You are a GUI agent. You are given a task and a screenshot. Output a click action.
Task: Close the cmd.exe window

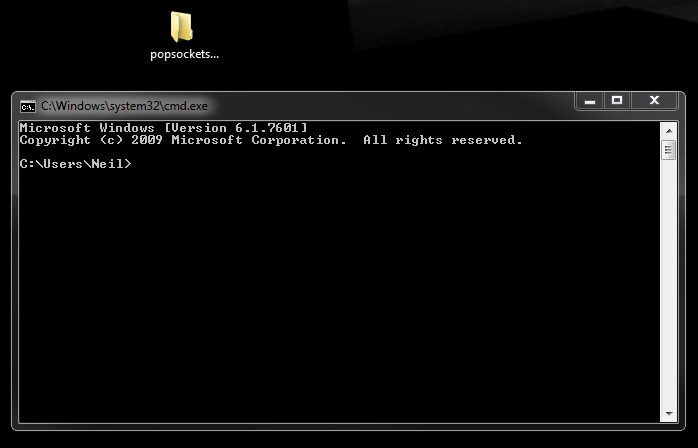pos(654,101)
